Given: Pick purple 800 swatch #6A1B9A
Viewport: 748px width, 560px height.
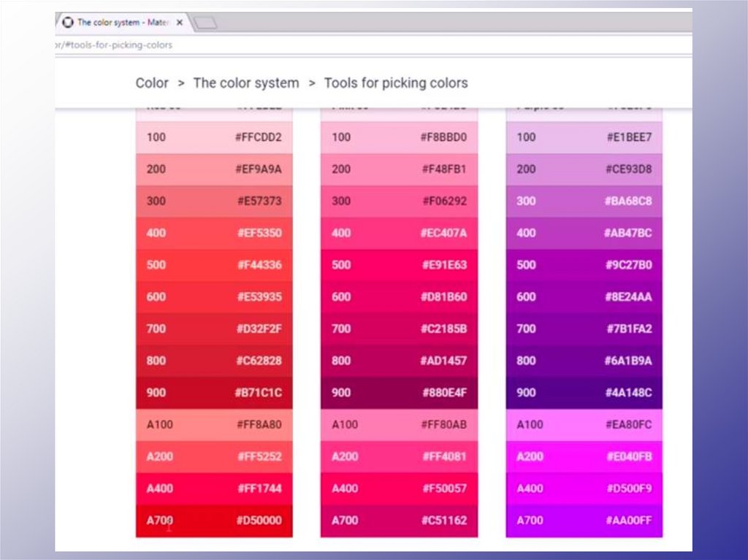Looking at the screenshot, I should pyautogui.click(x=584, y=361).
